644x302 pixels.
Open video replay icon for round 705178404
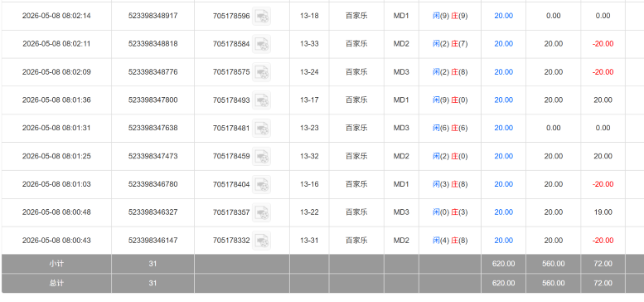click(x=261, y=184)
